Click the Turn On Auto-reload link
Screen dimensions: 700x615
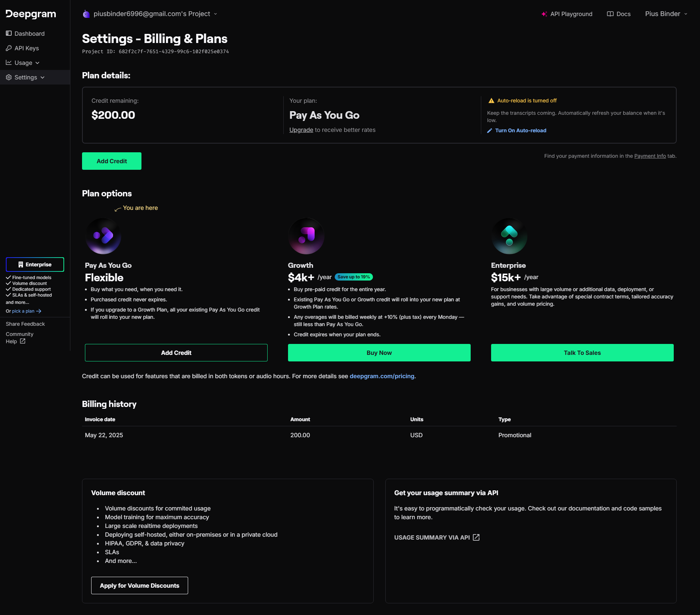tap(520, 130)
